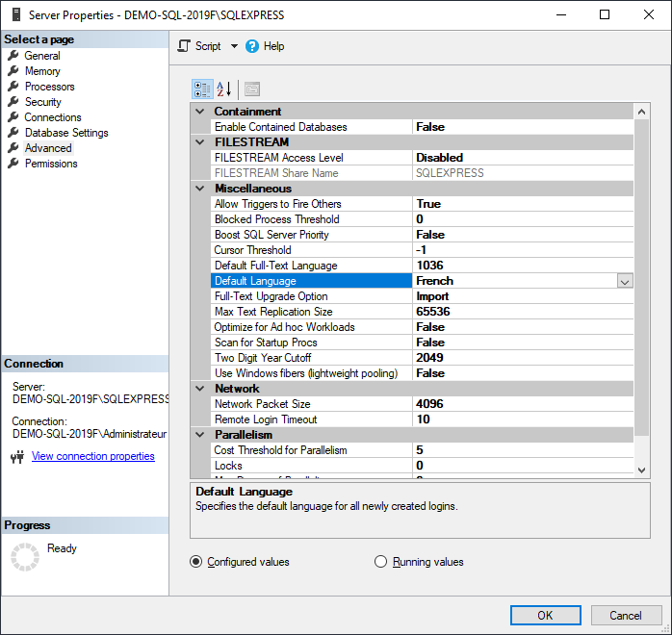Click View connection properties link
Image resolution: width=672 pixels, height=635 pixels.
(93, 456)
